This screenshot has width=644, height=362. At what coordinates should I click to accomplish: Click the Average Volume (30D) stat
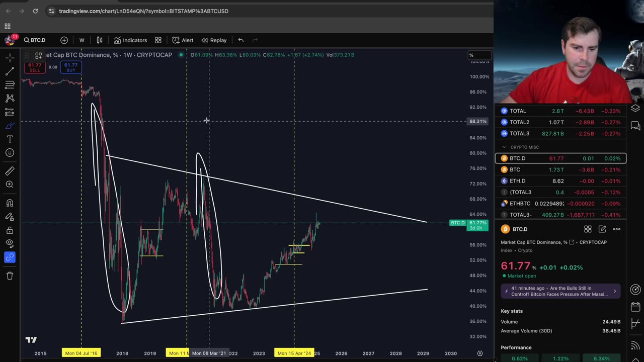coord(560,331)
